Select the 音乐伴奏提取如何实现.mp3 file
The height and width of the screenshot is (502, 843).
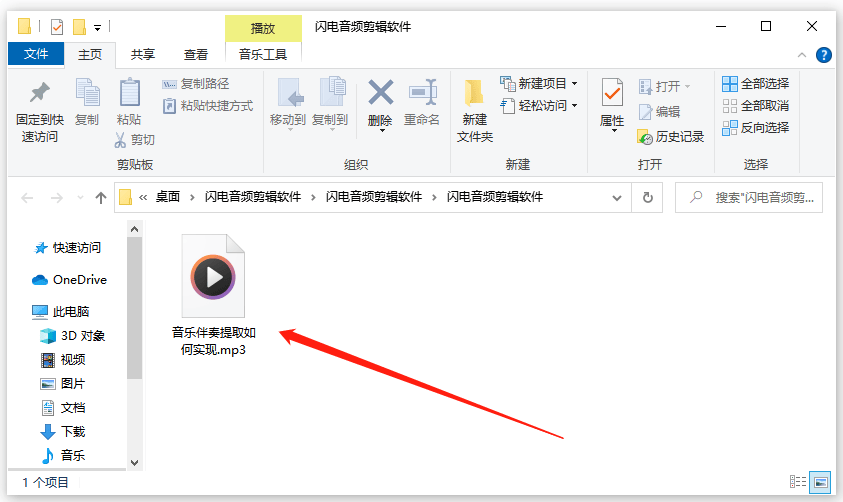pos(213,295)
